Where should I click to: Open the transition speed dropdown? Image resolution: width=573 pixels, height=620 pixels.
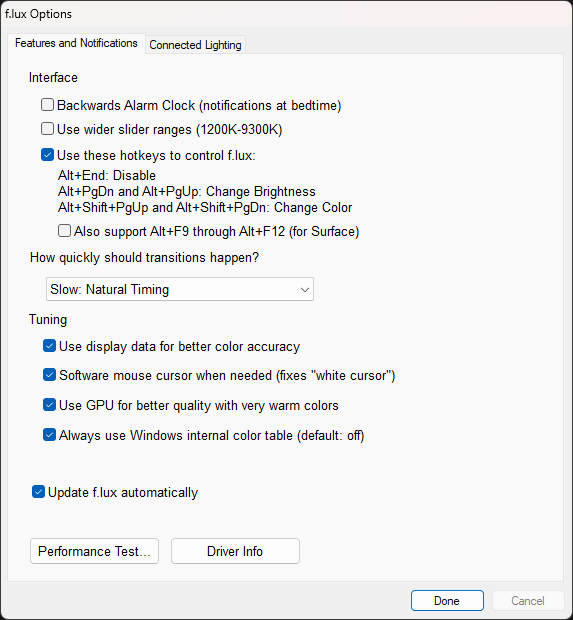coord(180,289)
